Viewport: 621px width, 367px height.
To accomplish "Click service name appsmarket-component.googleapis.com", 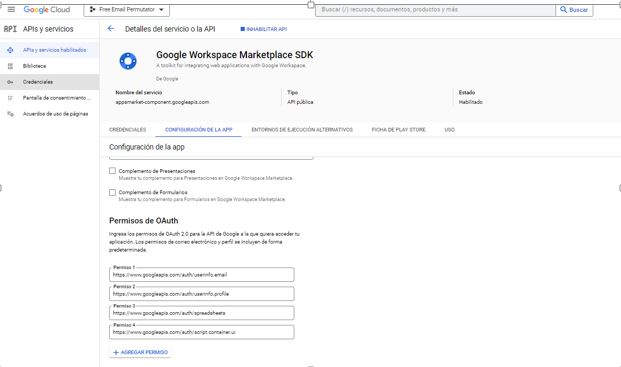I will (162, 102).
